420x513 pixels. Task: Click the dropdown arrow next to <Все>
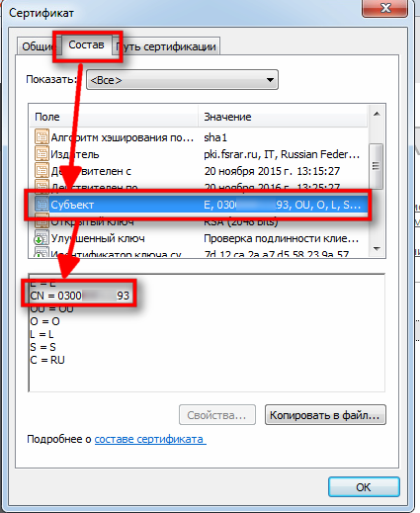[270, 80]
